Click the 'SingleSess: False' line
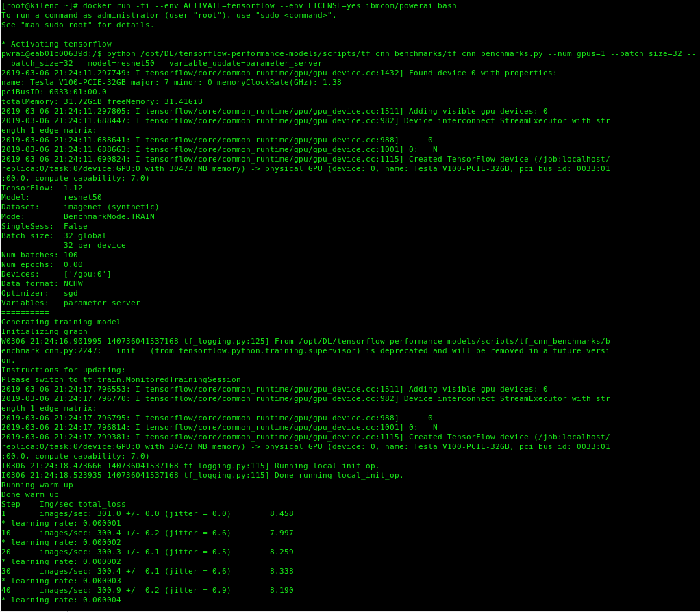 point(45,226)
